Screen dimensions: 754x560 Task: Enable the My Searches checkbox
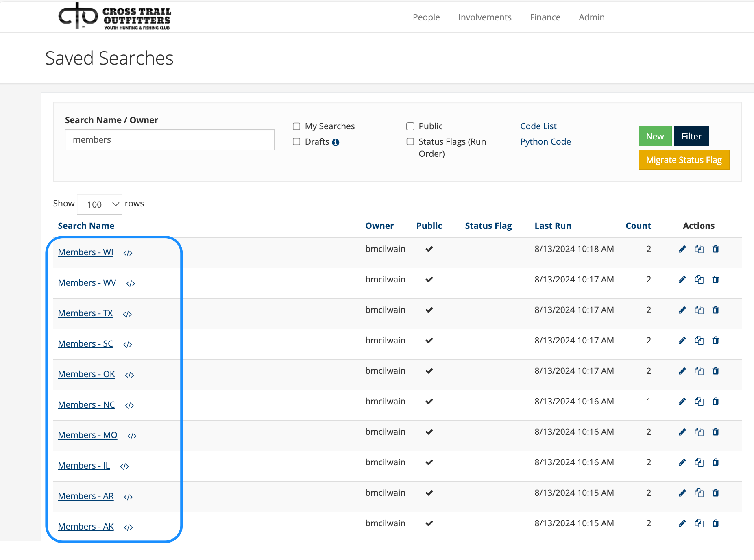[x=296, y=126]
